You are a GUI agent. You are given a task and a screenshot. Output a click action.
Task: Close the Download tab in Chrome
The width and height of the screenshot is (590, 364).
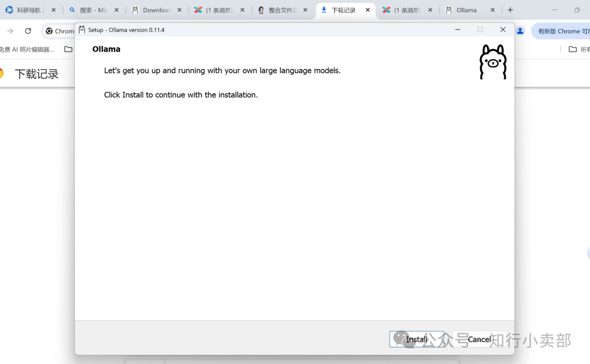coord(180,10)
